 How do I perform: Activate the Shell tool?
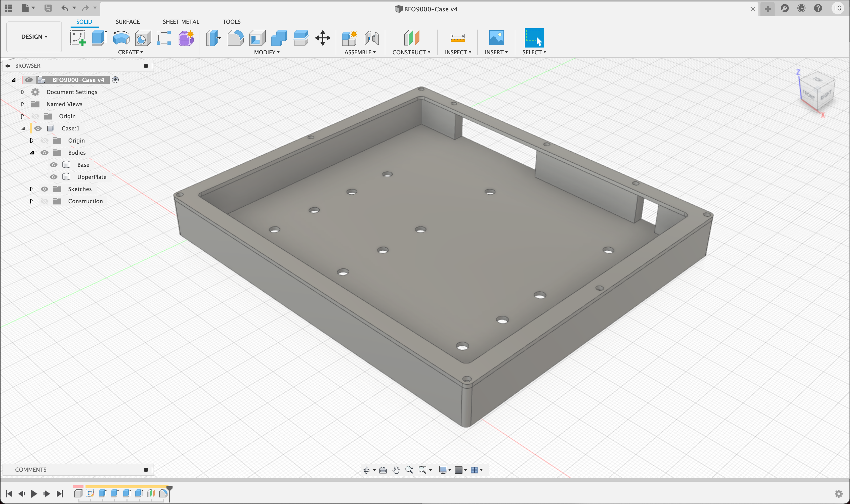(257, 37)
